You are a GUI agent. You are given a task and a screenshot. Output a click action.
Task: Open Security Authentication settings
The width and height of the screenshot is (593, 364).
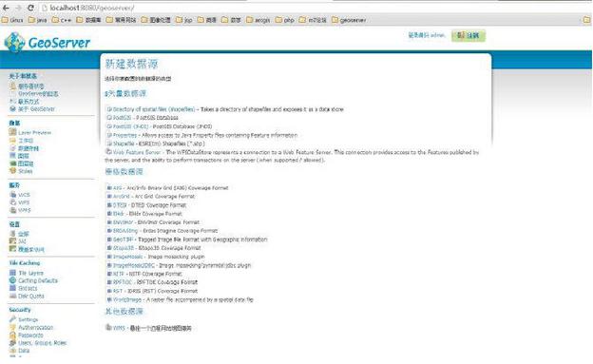point(35,327)
